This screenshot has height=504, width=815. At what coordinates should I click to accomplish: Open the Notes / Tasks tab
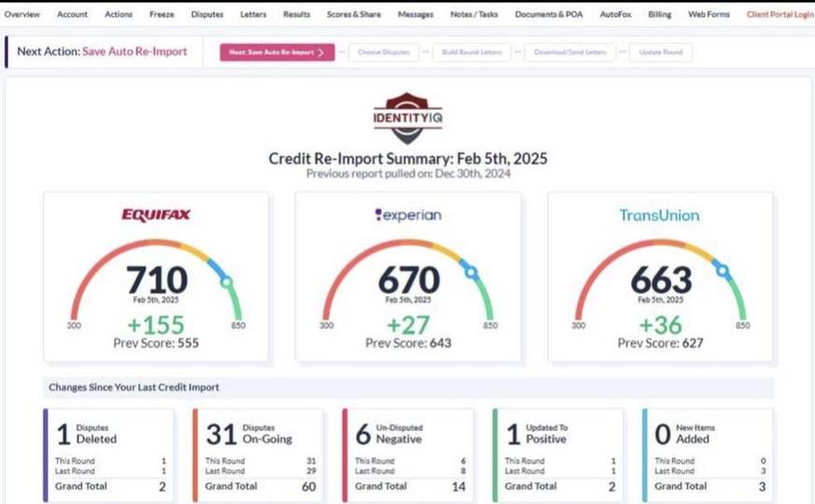pos(474,15)
